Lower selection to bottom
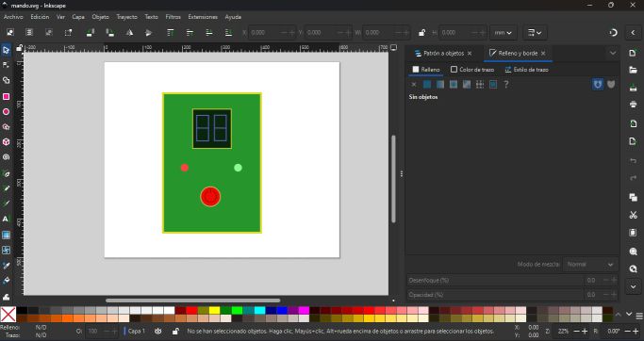This screenshot has width=644, height=341. 228,32
